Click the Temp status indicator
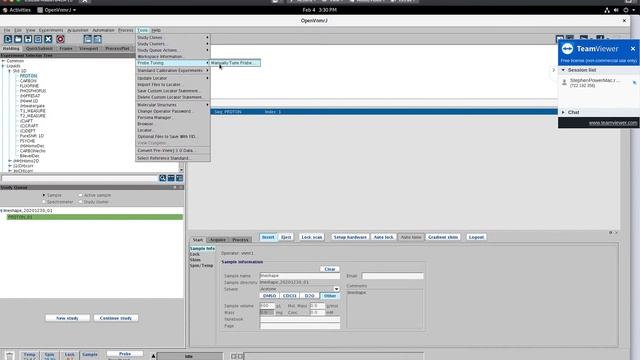The image size is (640, 360). click(x=29, y=355)
